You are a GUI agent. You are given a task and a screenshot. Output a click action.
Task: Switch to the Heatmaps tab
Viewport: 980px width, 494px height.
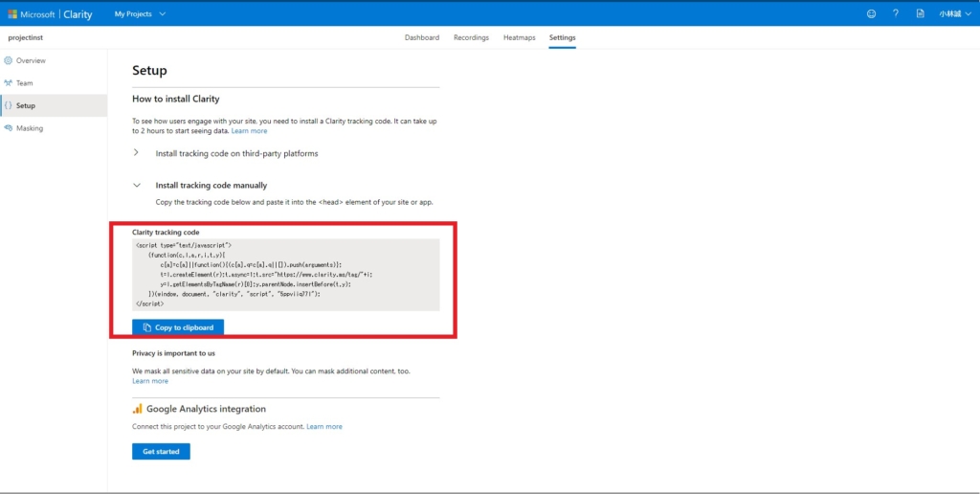pyautogui.click(x=520, y=37)
